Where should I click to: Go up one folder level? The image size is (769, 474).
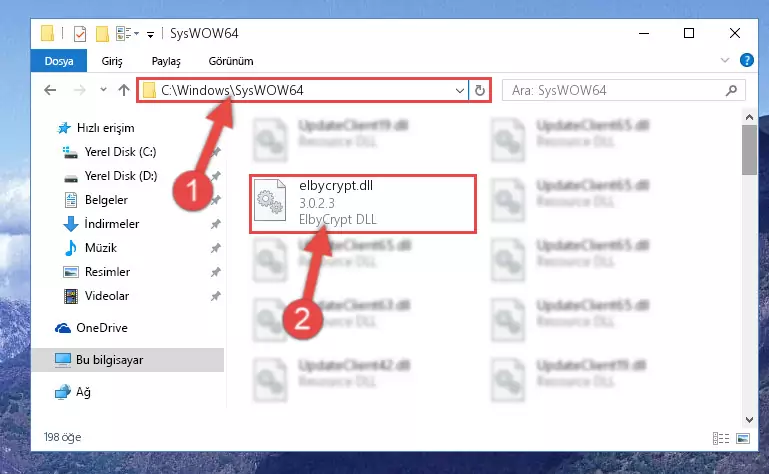click(124, 90)
